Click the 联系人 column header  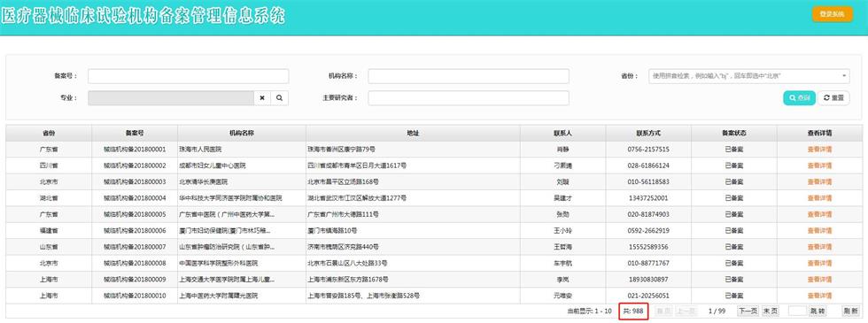pos(562,134)
